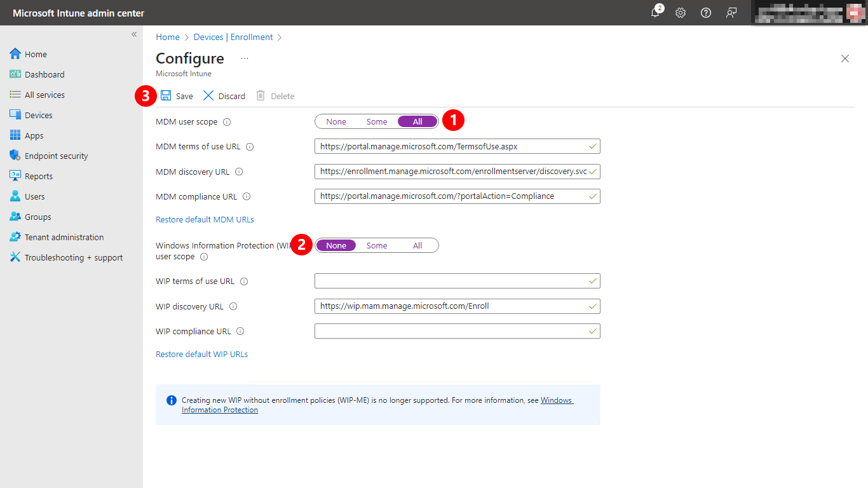Close the Configure pane
Image resolution: width=868 pixels, height=488 pixels.
click(845, 58)
